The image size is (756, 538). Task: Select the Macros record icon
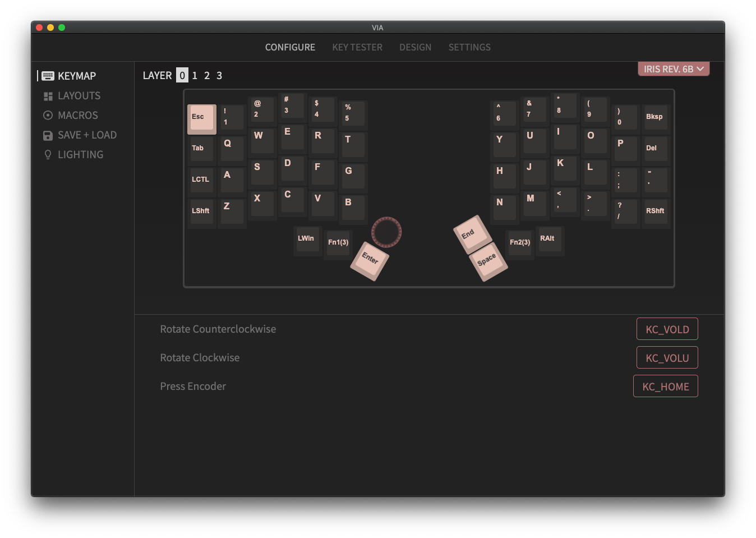coord(48,116)
